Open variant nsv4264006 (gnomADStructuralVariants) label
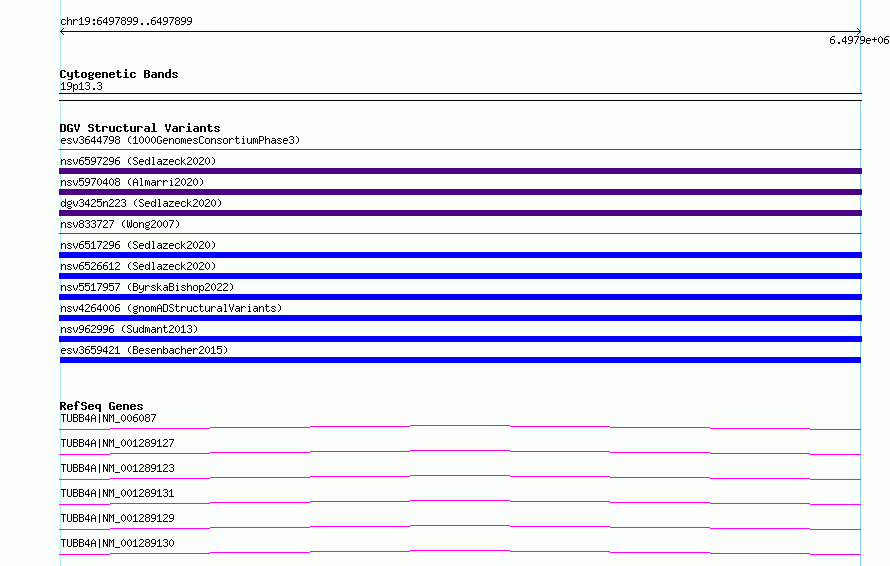 [171, 308]
